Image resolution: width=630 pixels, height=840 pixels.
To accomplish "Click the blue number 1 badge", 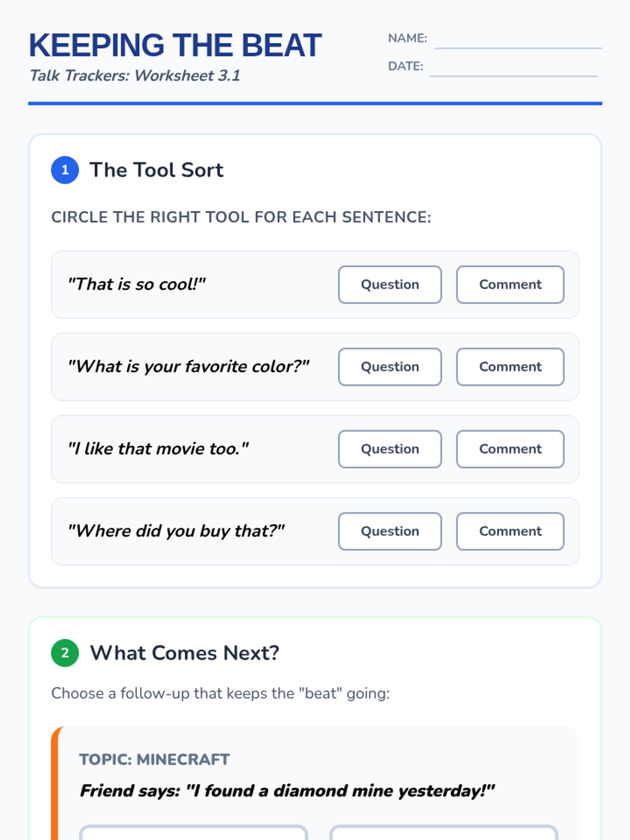I will (x=65, y=170).
